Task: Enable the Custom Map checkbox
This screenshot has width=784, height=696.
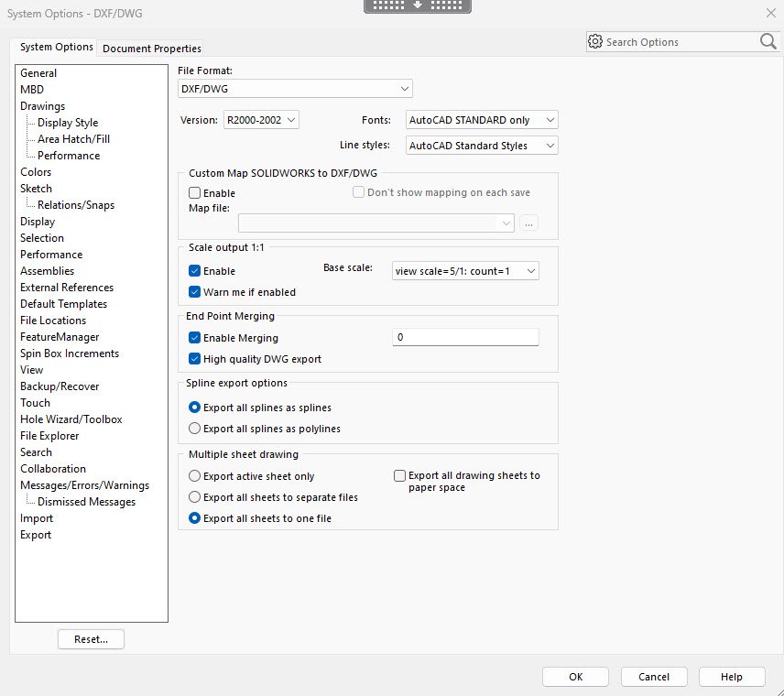Action: 195,193
